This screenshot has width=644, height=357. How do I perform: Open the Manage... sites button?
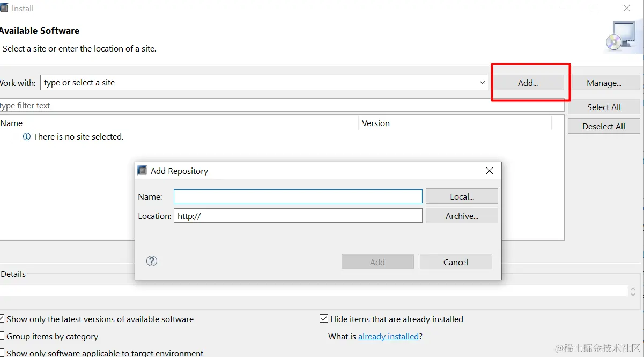point(604,83)
